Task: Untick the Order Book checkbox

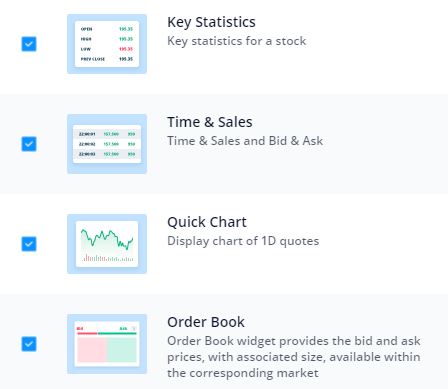Action: pyautogui.click(x=29, y=344)
